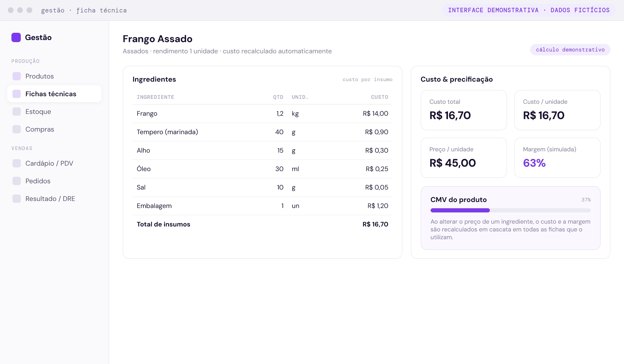This screenshot has height=364, width=624.
Task: Click the icon beside Resultado / DRE
Action: coord(17,199)
